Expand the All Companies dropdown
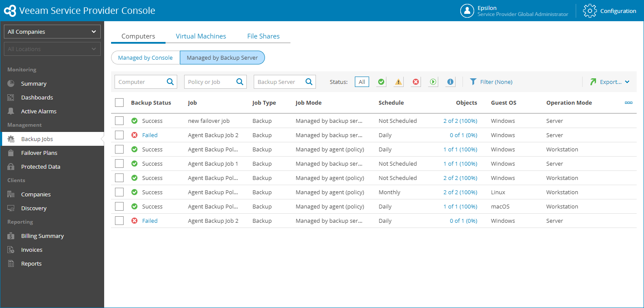 [52, 32]
